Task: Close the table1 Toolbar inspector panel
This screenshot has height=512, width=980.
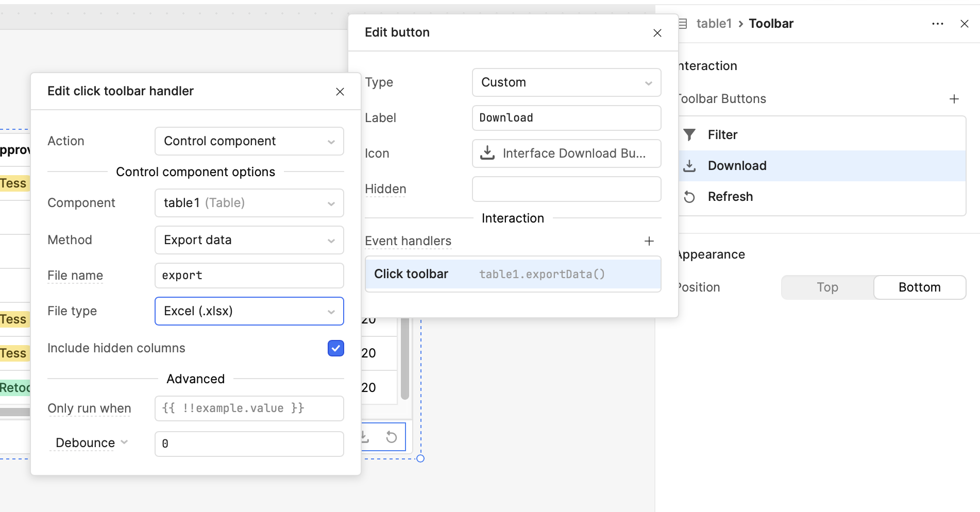Action: [965, 24]
